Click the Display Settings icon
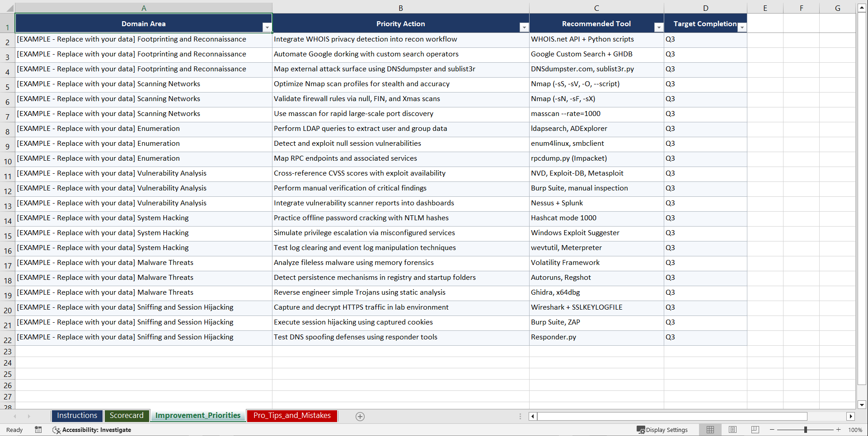The image size is (868, 436). click(x=662, y=430)
